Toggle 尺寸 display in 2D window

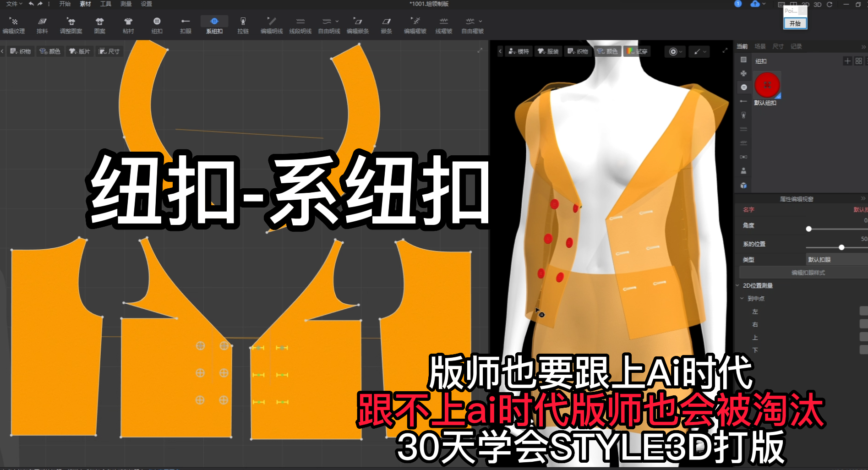[x=109, y=51]
